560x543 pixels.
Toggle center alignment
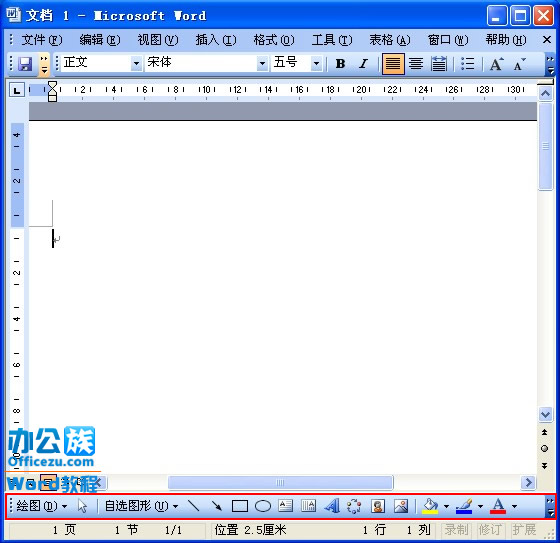(x=416, y=64)
